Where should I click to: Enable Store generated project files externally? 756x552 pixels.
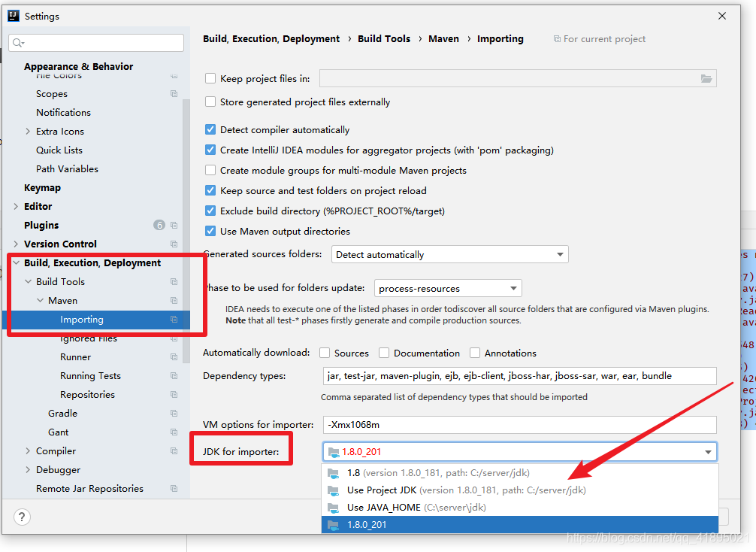[x=210, y=102]
